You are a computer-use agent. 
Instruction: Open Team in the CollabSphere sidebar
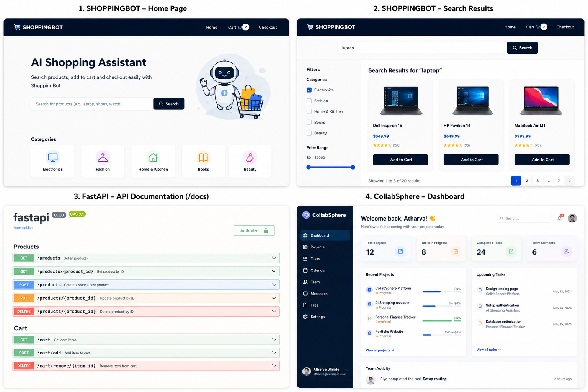point(325,282)
